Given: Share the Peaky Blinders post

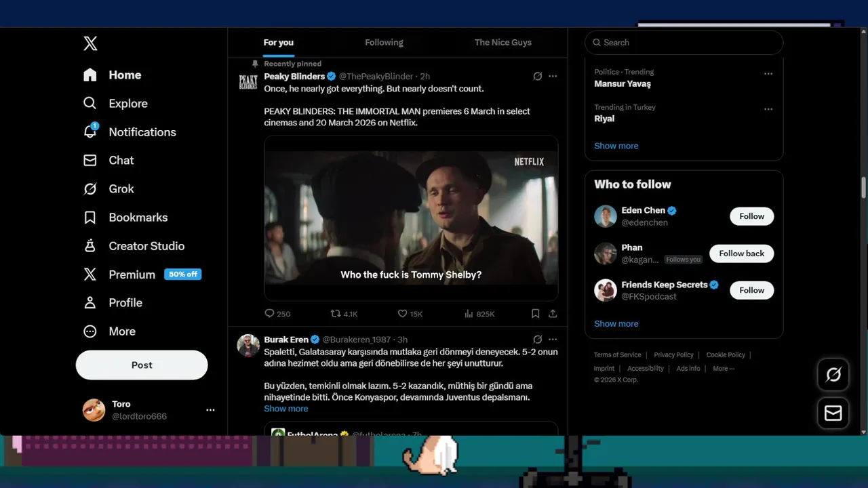Looking at the screenshot, I should coord(553,314).
